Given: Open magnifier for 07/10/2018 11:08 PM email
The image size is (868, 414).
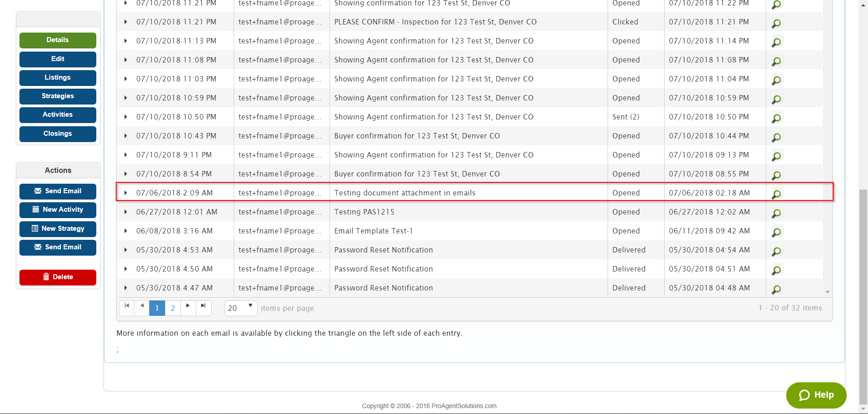Looking at the screenshot, I should pos(776,61).
